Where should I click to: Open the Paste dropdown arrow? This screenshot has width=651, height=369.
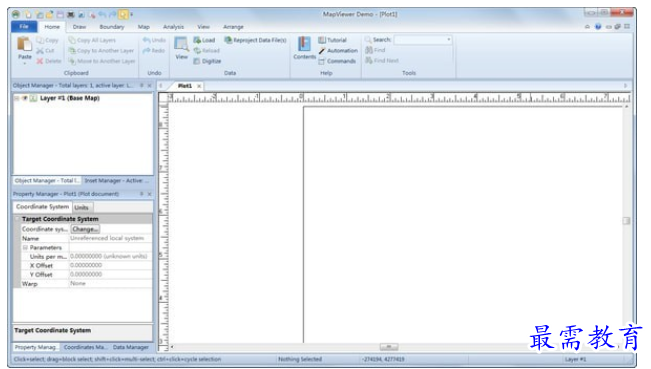24,64
